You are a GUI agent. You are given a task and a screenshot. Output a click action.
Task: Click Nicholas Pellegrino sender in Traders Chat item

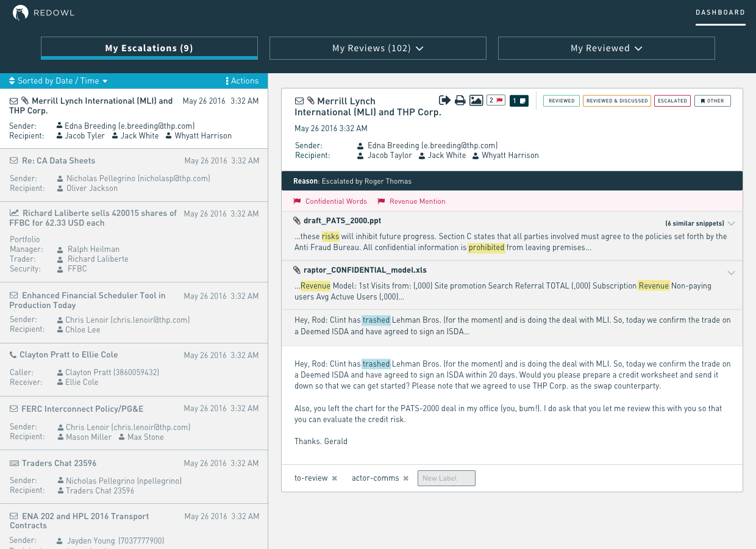click(x=124, y=481)
